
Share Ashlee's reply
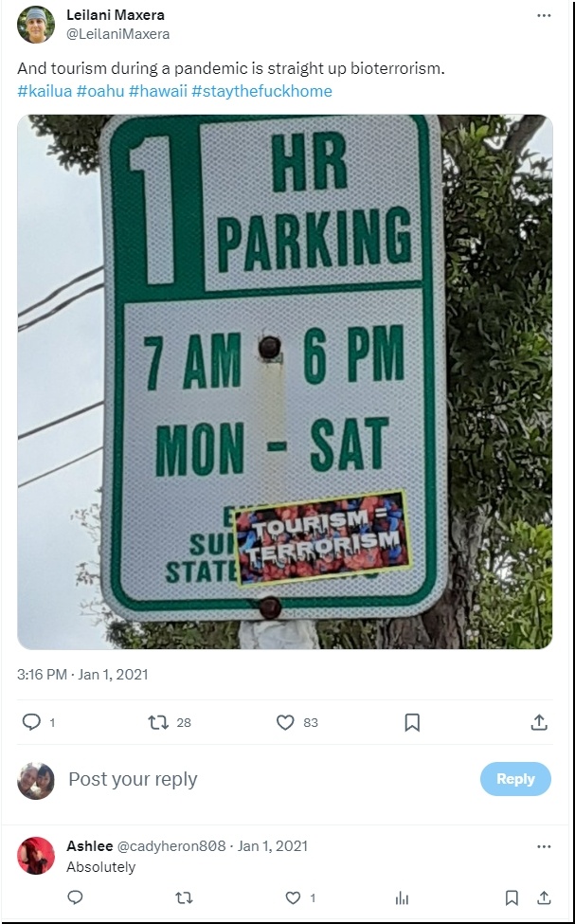point(544,897)
